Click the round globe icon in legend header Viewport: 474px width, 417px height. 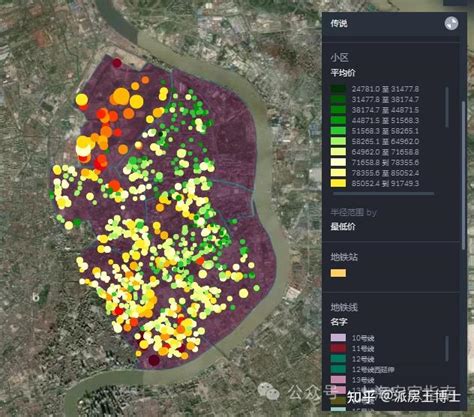(x=451, y=24)
